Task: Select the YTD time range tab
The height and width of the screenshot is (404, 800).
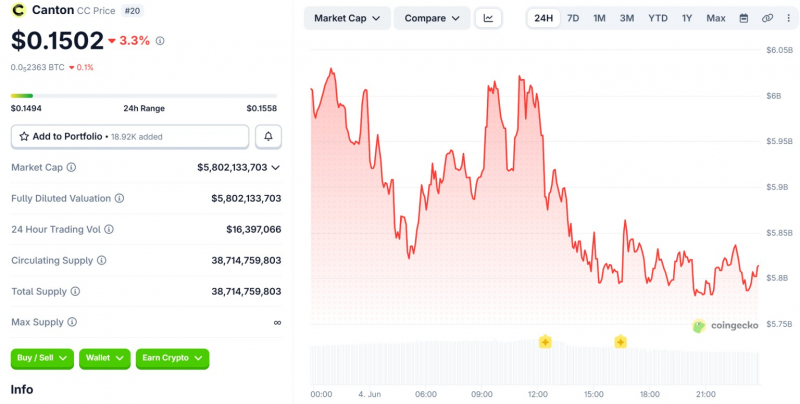Action: pyautogui.click(x=658, y=18)
